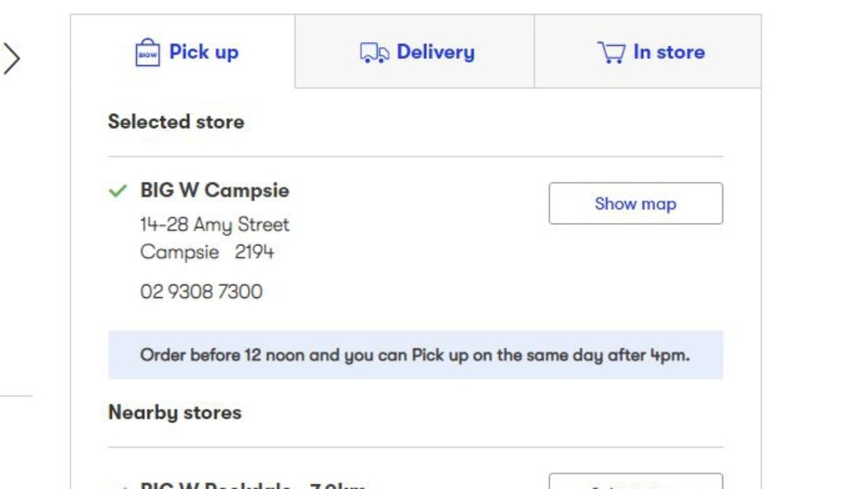868x489 pixels.
Task: Click the BIG W Campsie store name
Action: coord(214,191)
